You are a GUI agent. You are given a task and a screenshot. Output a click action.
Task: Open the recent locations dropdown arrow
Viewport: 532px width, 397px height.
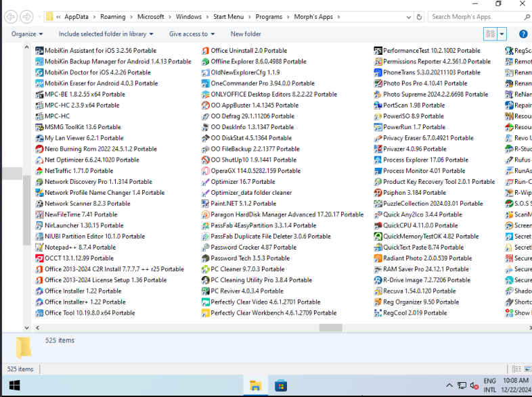(40, 17)
